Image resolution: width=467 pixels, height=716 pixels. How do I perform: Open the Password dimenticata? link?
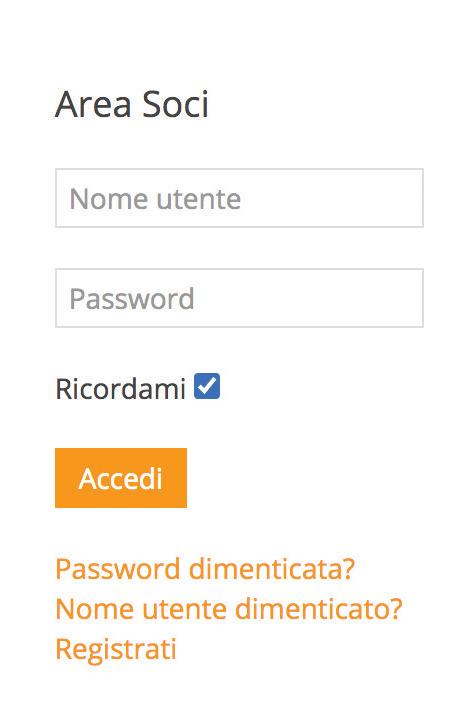pyautogui.click(x=205, y=569)
